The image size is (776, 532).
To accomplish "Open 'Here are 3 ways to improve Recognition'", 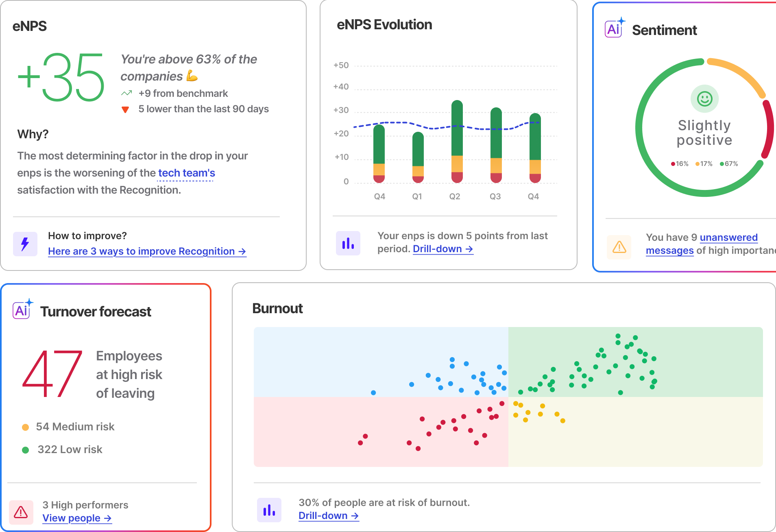I will (147, 251).
